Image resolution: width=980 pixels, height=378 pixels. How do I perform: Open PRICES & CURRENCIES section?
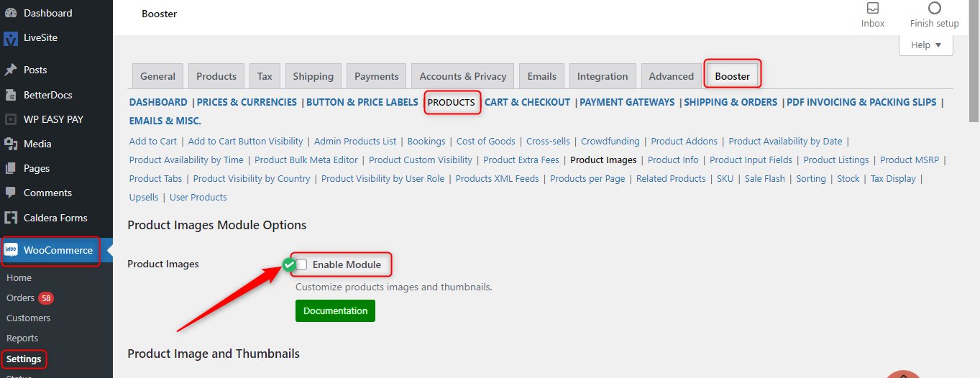click(x=247, y=102)
